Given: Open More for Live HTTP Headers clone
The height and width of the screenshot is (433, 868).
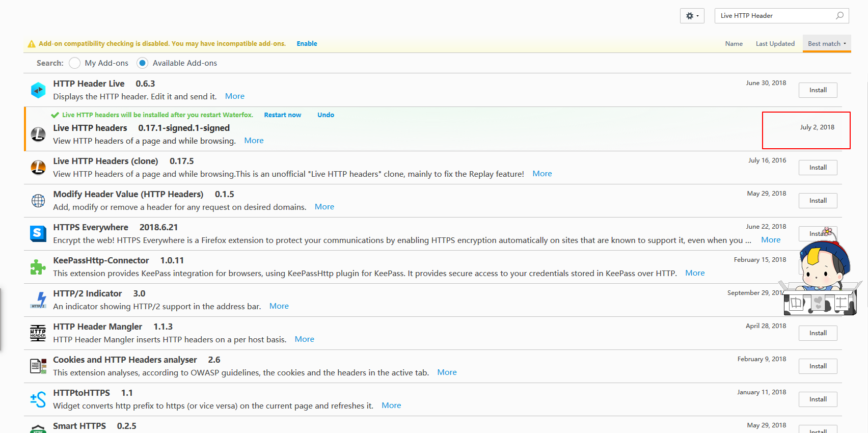Looking at the screenshot, I should (x=542, y=174).
